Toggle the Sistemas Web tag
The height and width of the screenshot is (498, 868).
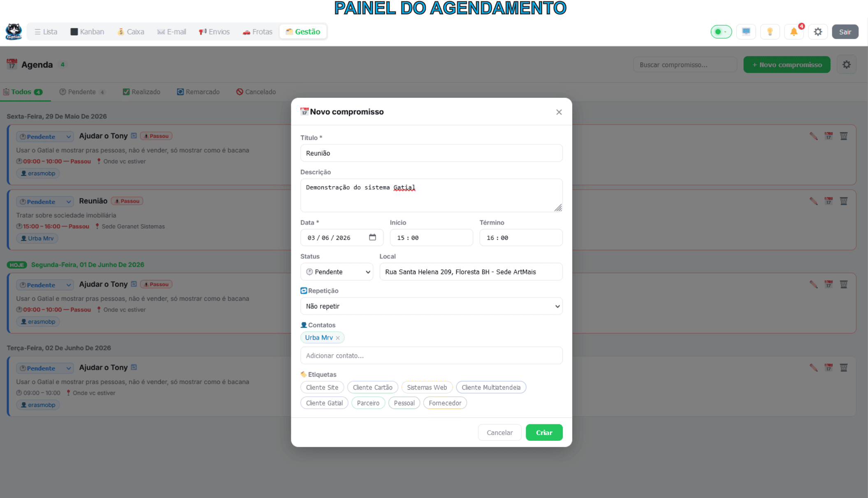pyautogui.click(x=427, y=387)
